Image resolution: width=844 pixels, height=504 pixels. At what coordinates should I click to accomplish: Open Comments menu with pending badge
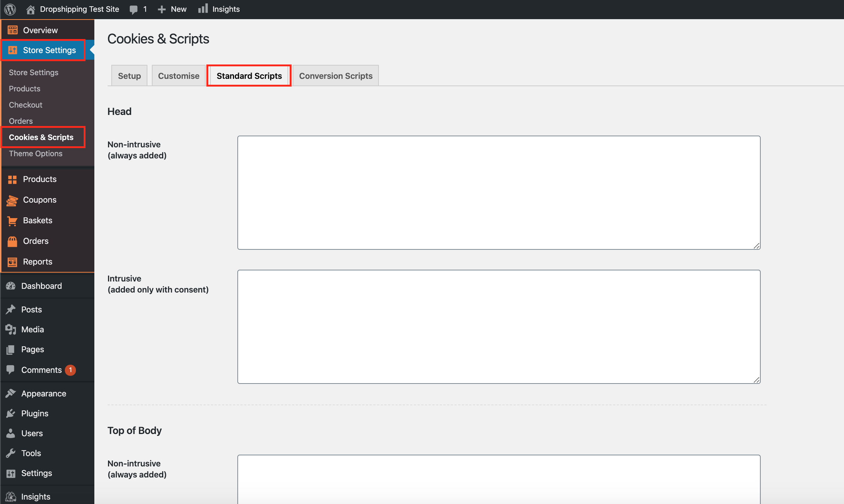[41, 370]
